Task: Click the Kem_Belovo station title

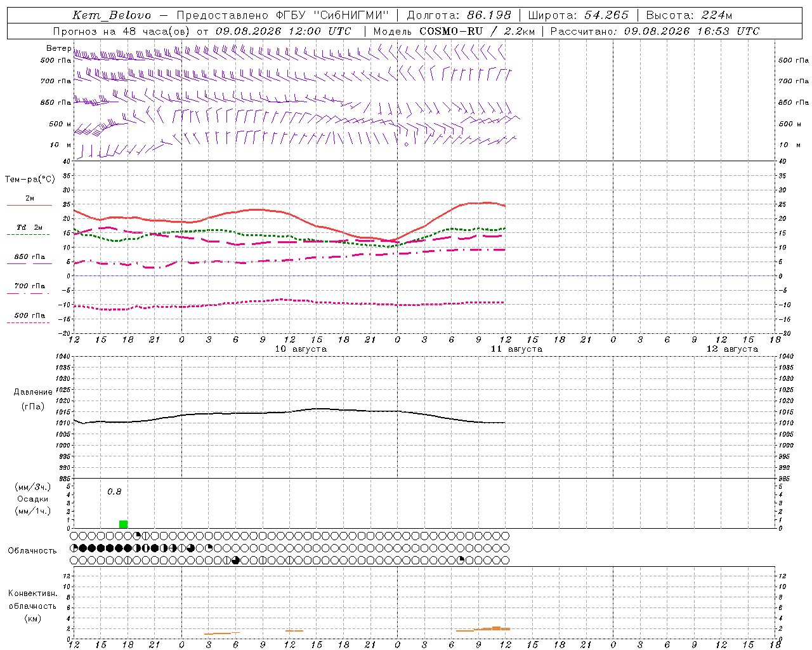Action: pos(112,15)
